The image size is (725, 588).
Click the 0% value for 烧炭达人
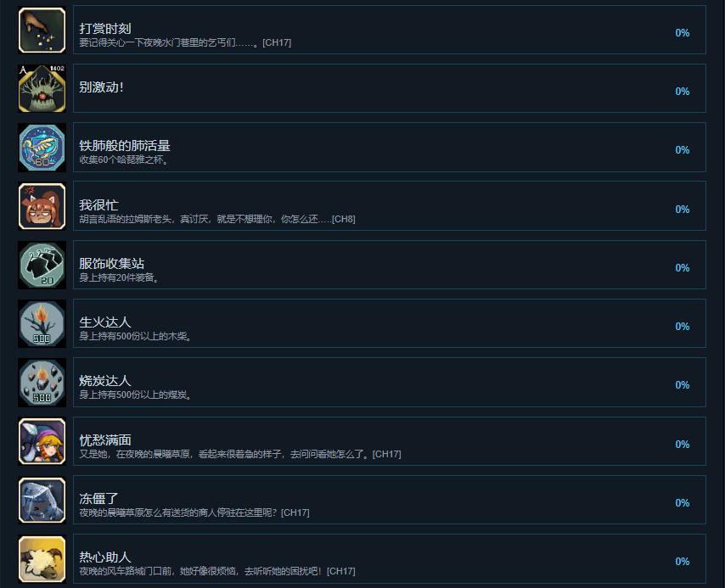(x=682, y=385)
